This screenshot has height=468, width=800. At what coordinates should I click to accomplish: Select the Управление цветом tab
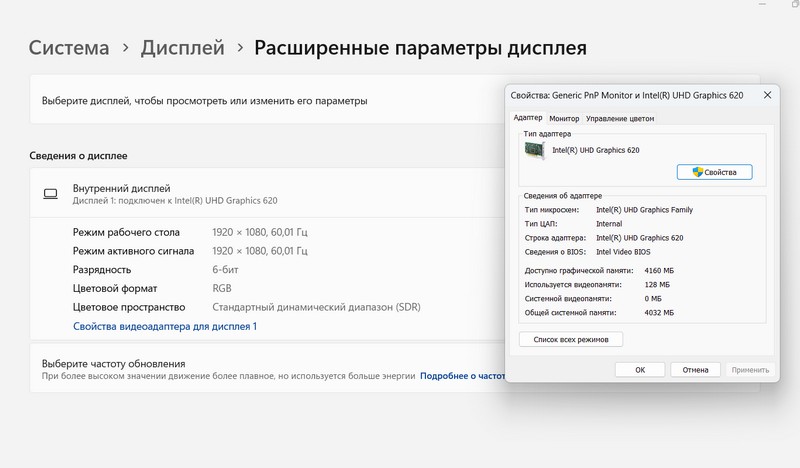(x=620, y=118)
